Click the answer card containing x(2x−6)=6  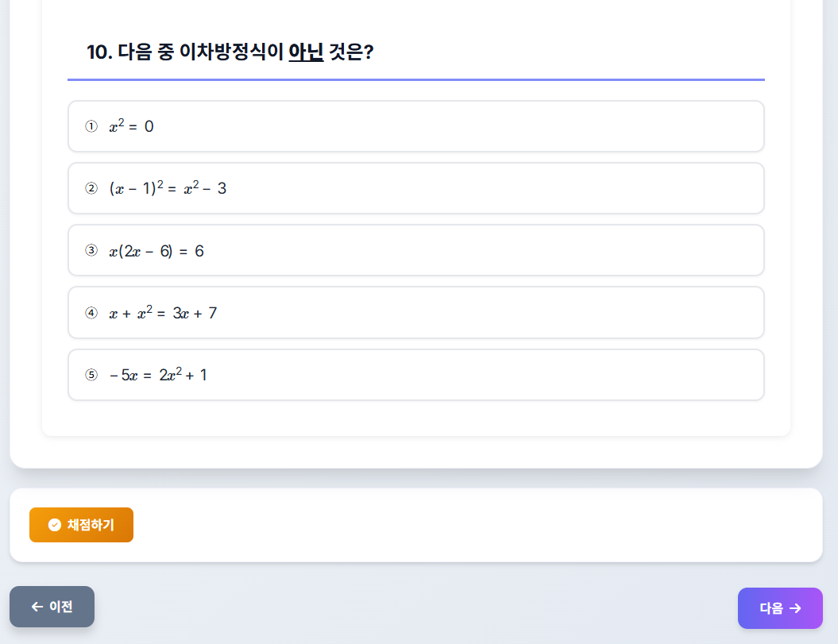point(416,250)
